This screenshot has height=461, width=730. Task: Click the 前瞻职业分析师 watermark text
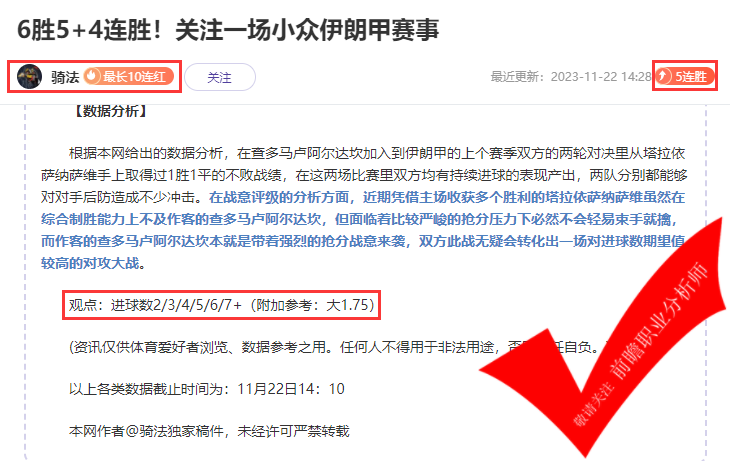click(x=658, y=321)
